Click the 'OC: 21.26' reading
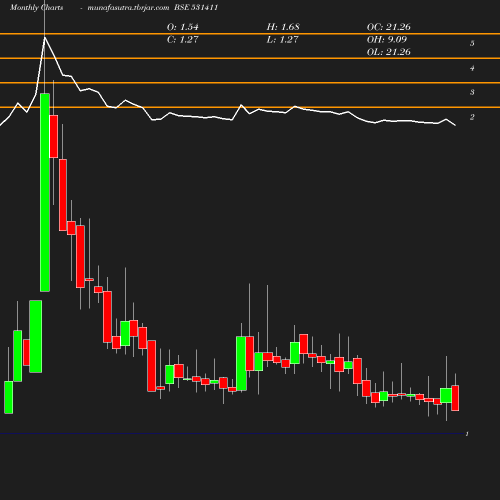This screenshot has width=500, height=500. 389,27
